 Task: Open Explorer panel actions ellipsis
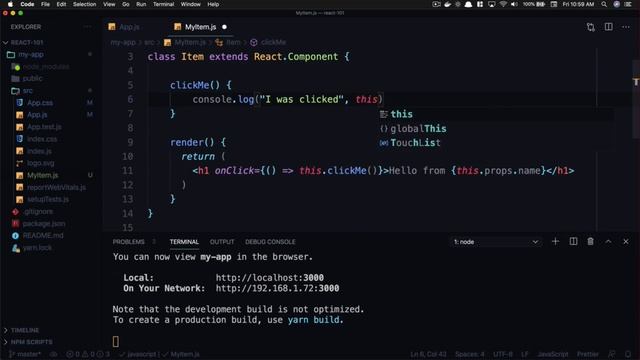(87, 27)
